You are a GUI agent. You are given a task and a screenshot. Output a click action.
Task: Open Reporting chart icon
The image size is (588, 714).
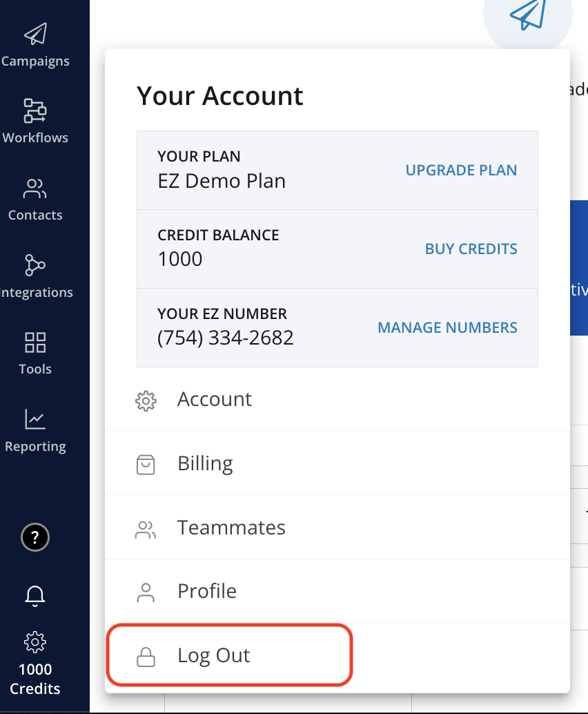pos(35,419)
